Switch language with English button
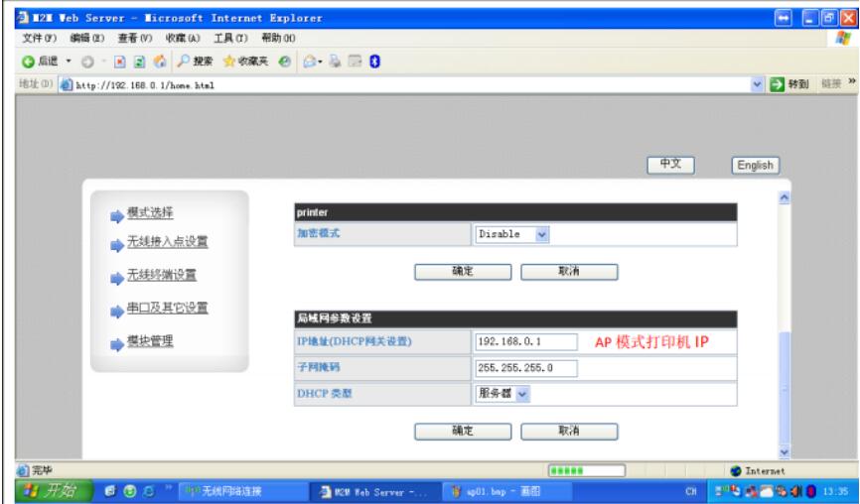The height and width of the screenshot is (504, 860). (755, 167)
